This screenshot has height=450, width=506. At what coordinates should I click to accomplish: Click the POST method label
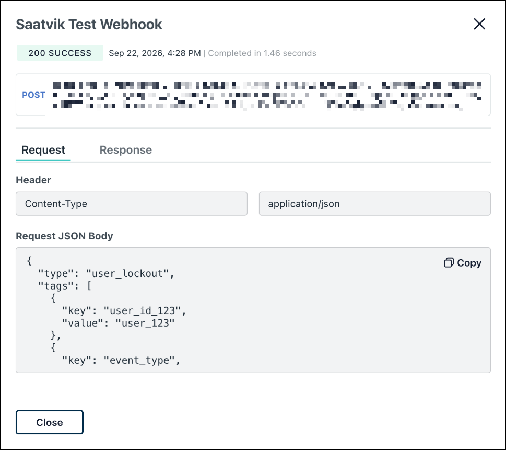click(33, 95)
